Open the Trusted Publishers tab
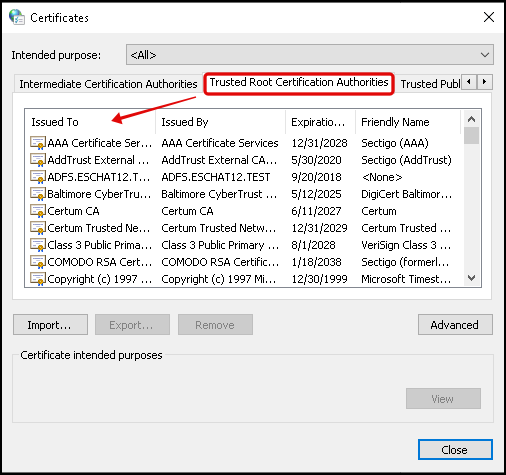Image resolution: width=506 pixels, height=475 pixels. click(x=430, y=84)
